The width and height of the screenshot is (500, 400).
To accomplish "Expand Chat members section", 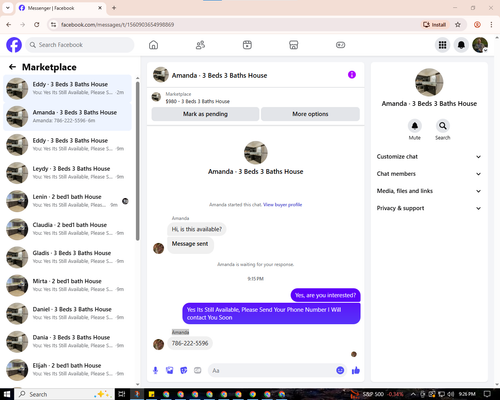I will point(429,174).
